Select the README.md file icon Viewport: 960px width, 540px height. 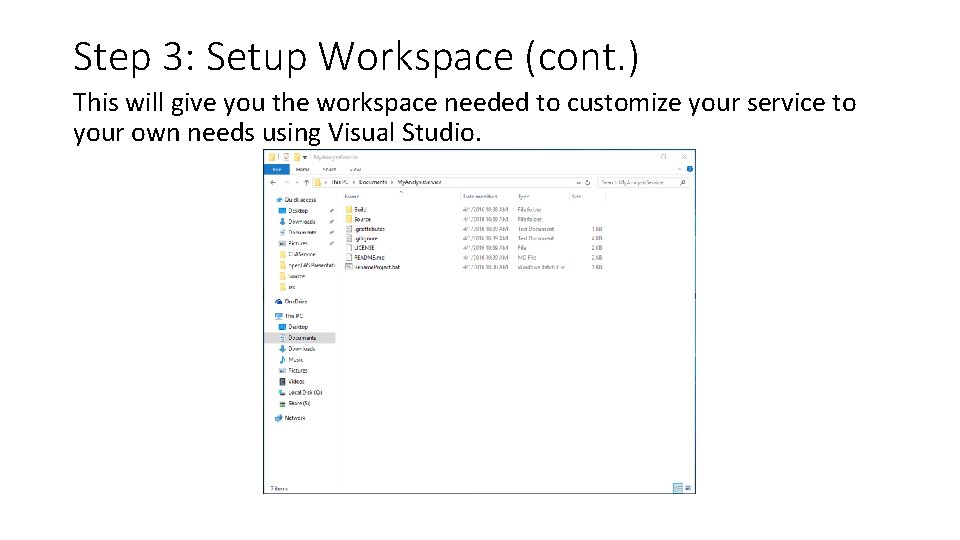tap(349, 258)
